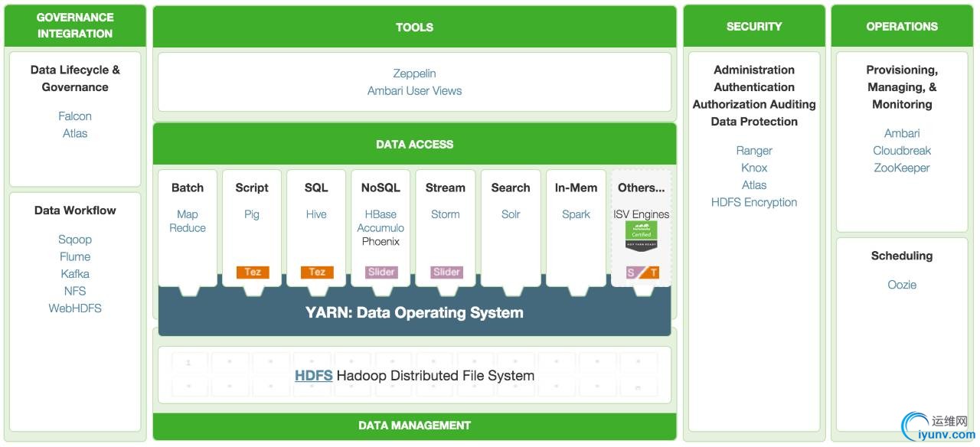Click the YARN Ready certified badge
The width and height of the screenshot is (980, 447).
[641, 236]
